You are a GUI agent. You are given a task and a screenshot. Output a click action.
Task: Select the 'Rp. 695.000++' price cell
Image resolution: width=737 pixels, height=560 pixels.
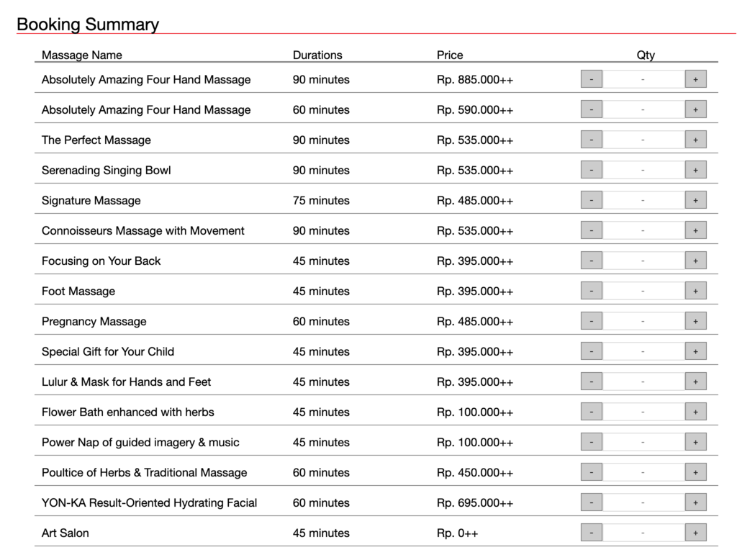click(475, 502)
